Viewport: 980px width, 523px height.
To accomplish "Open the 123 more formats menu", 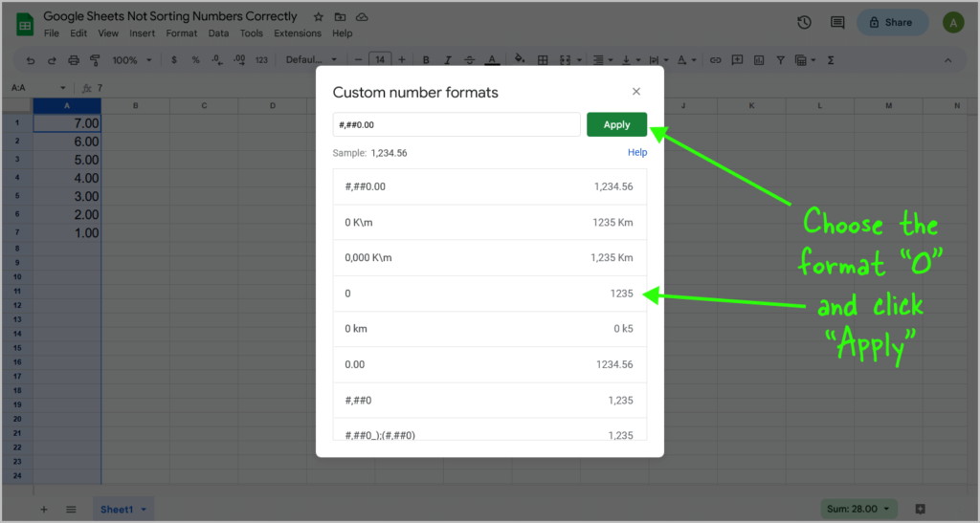I will click(261, 60).
